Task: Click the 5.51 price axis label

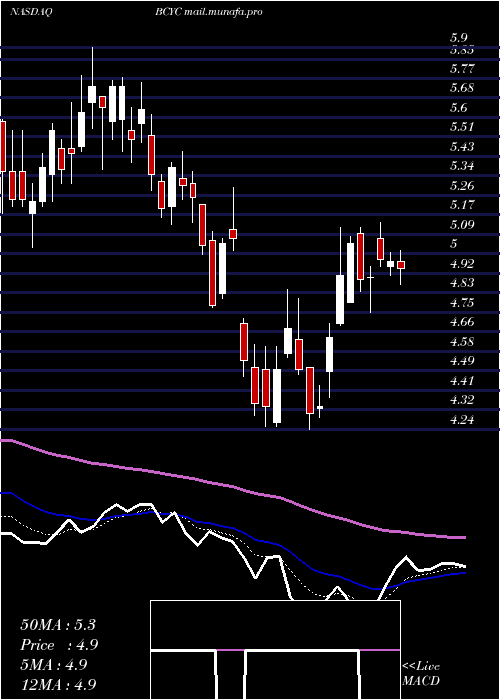Action: coord(462,127)
